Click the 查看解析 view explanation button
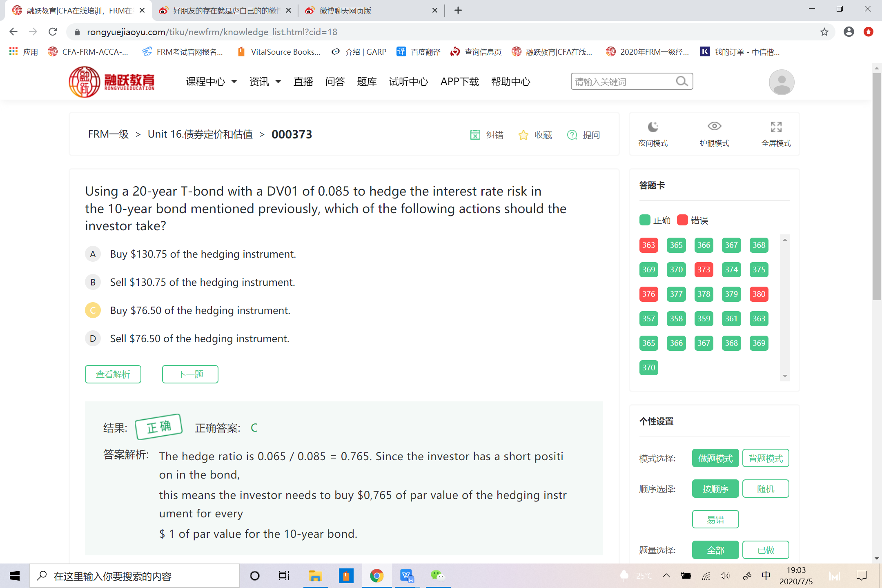882x588 pixels. coord(113,374)
